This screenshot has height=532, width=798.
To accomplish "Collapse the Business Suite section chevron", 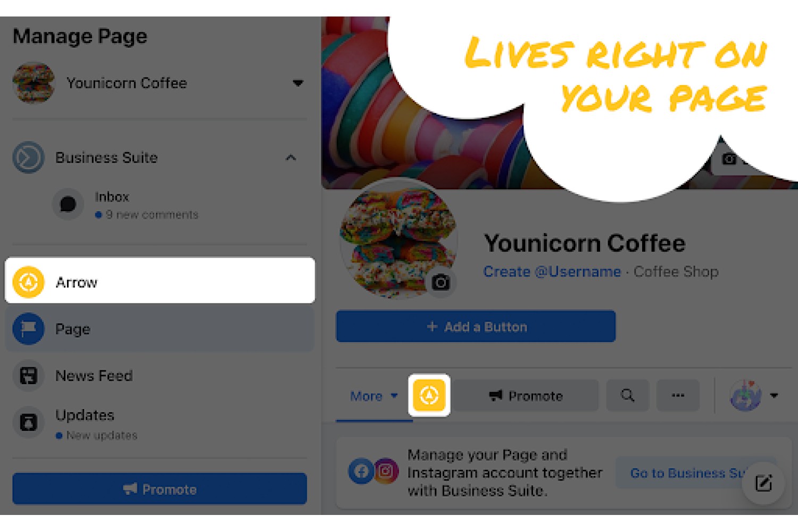I will [290, 157].
